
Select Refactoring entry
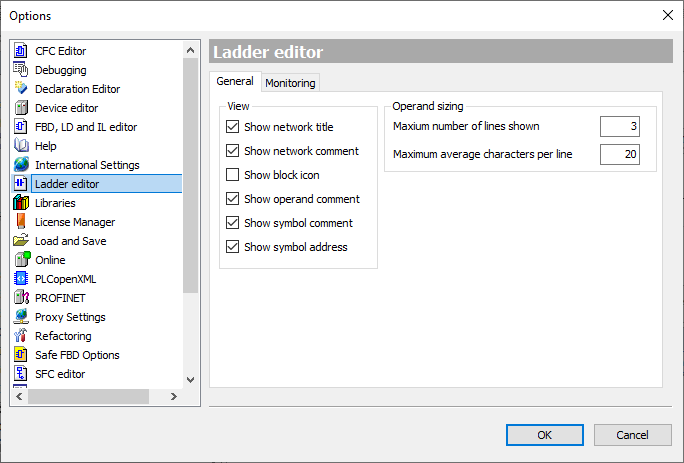63,336
